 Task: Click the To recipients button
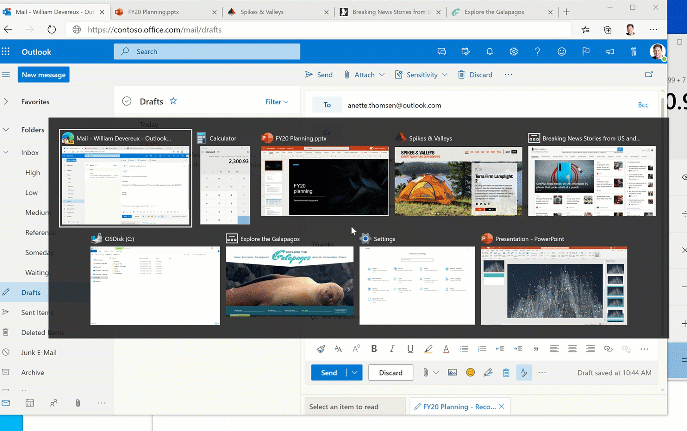[x=327, y=105]
